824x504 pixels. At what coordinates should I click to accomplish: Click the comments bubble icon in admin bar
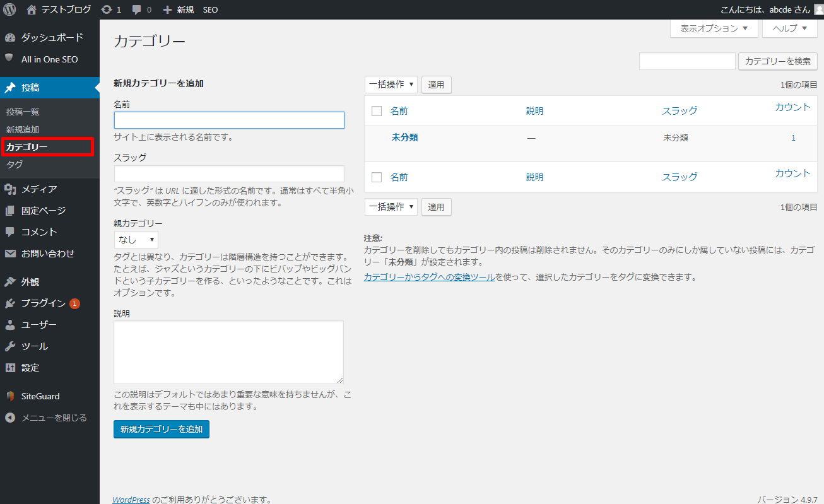(137, 10)
